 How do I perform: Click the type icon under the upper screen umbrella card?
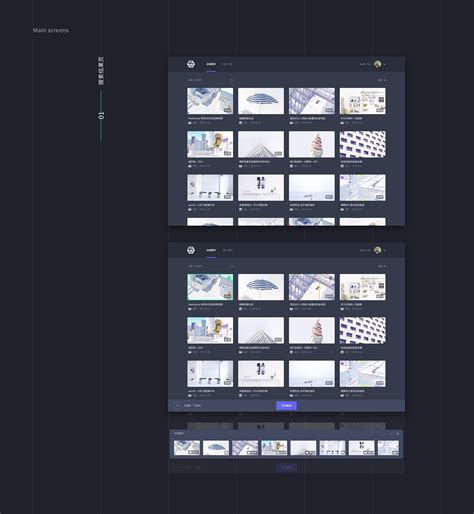240,123
